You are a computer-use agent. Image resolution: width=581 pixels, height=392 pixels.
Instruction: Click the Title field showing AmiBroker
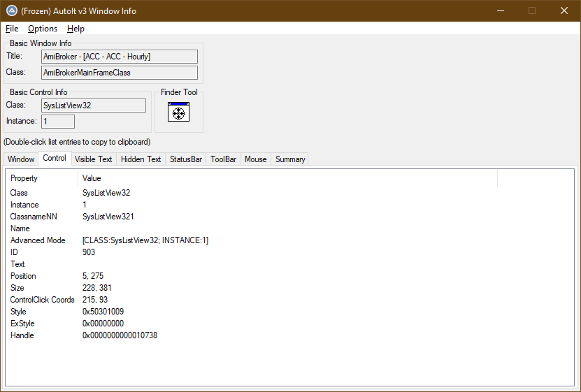point(120,57)
